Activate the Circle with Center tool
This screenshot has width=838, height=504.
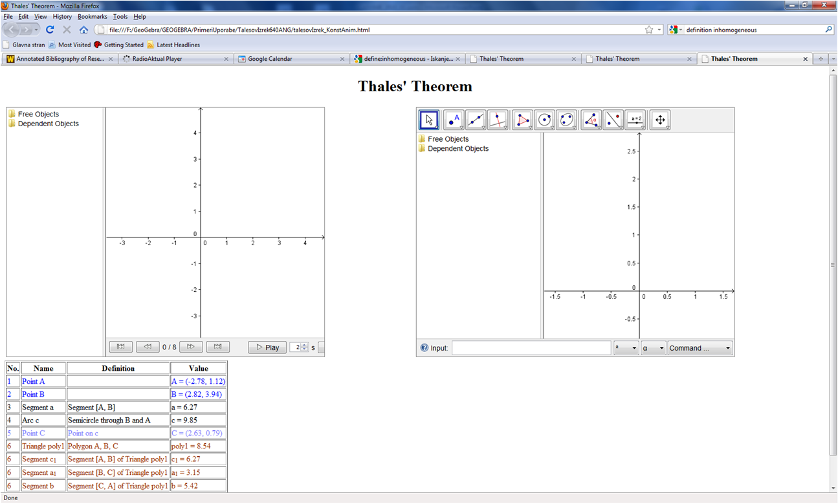pyautogui.click(x=545, y=120)
